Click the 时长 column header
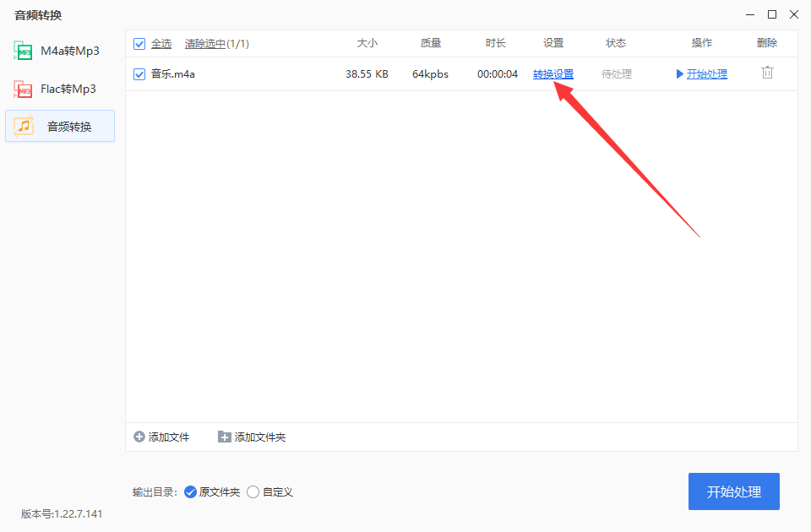Image resolution: width=811 pixels, height=532 pixels. coord(496,43)
